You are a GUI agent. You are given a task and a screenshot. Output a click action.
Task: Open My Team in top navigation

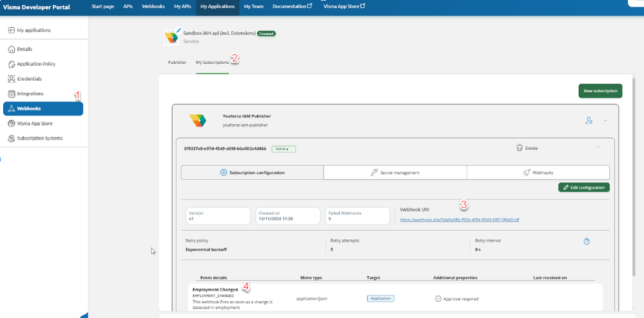[253, 6]
